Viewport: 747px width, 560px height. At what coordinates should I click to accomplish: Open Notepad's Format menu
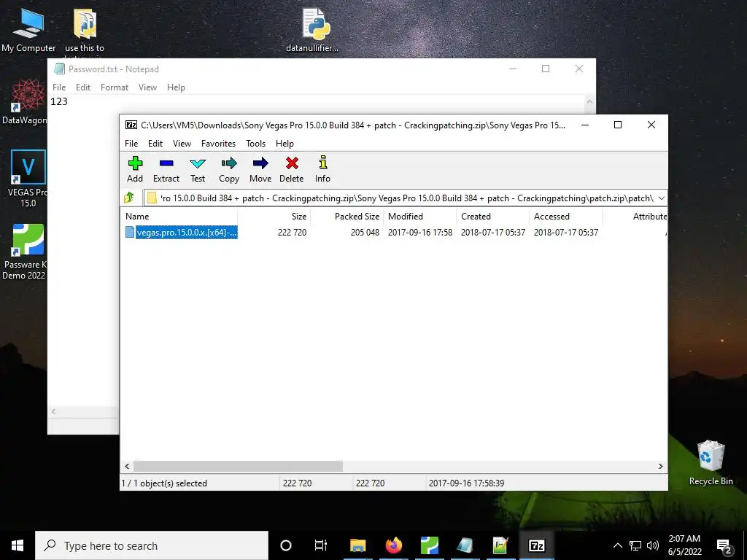(115, 87)
